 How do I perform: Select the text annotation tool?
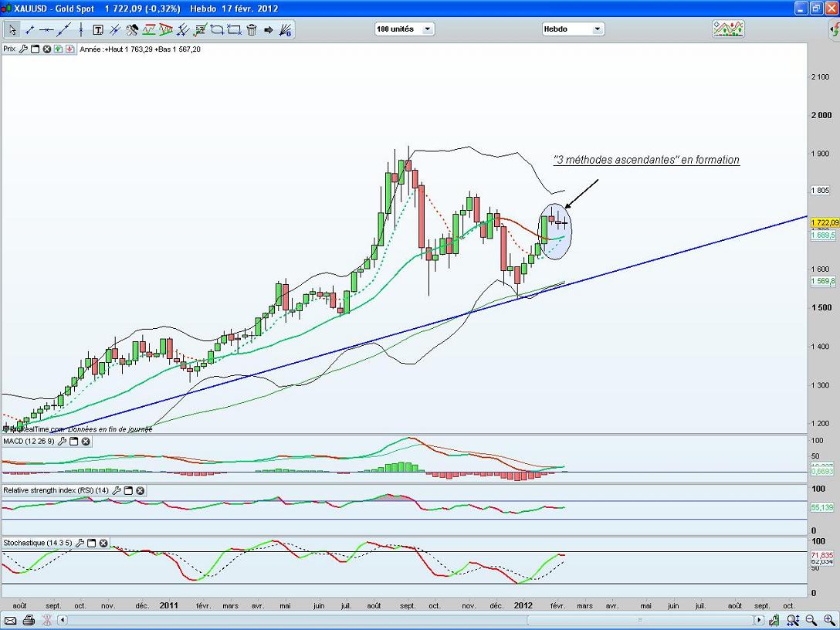[98, 30]
